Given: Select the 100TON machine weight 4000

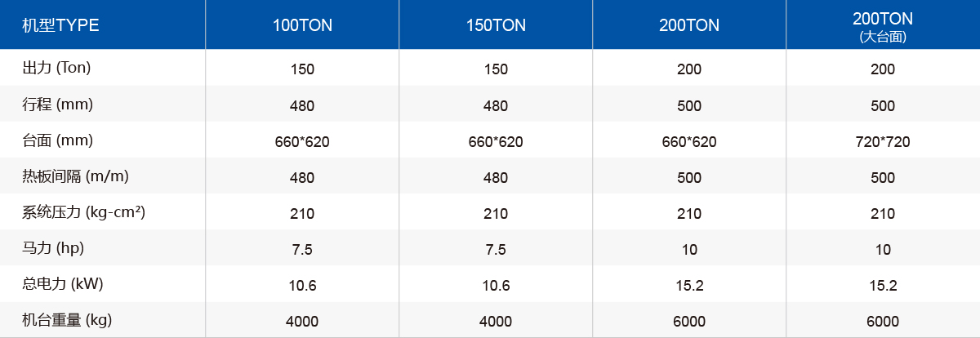Looking at the screenshot, I should click(302, 322).
